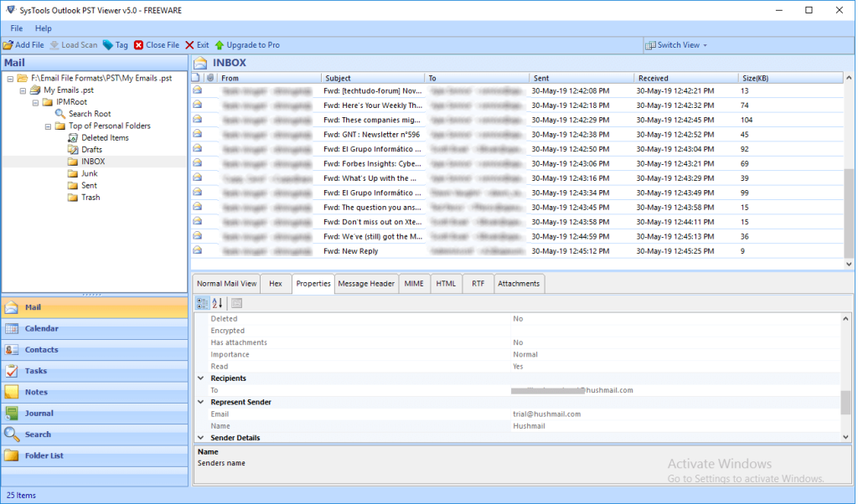Switch to the Message Header tab
Viewport: 858px width, 504px height.
366,284
